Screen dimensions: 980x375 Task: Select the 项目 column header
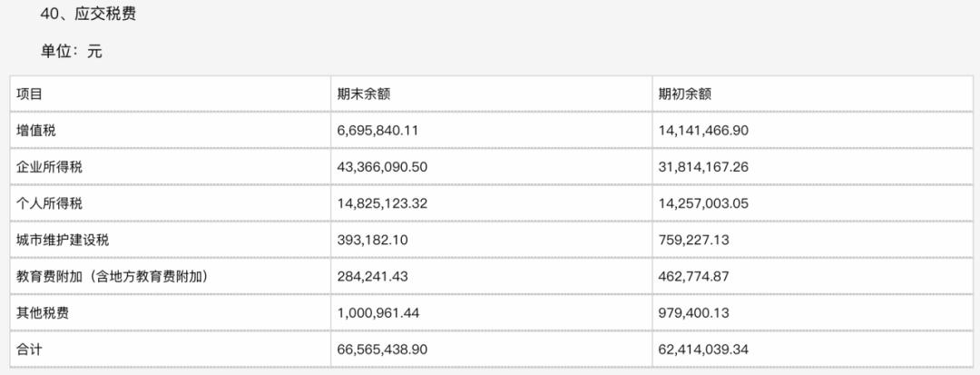[30, 94]
